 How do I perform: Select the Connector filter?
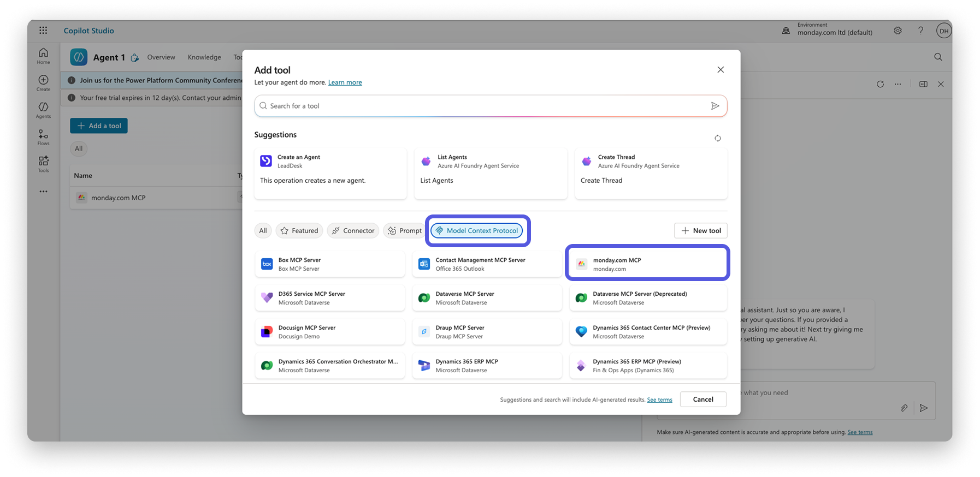click(x=353, y=231)
